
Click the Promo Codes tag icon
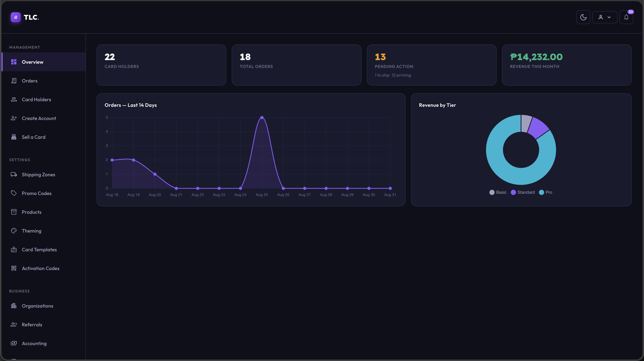pos(14,193)
